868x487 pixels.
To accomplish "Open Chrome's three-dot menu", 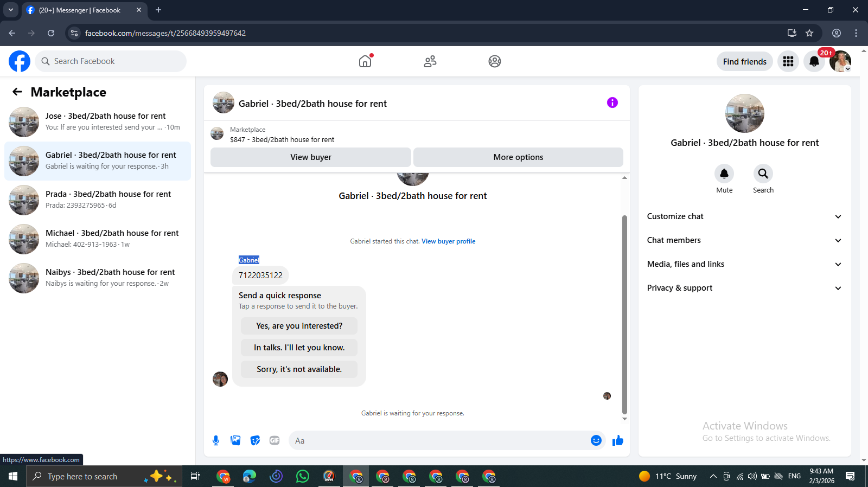I will point(856,33).
